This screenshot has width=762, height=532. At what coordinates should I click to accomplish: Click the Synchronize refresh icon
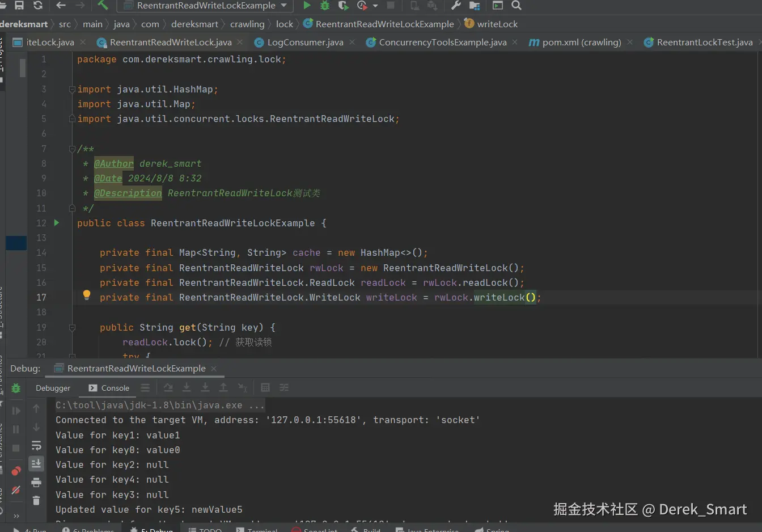[x=38, y=5]
